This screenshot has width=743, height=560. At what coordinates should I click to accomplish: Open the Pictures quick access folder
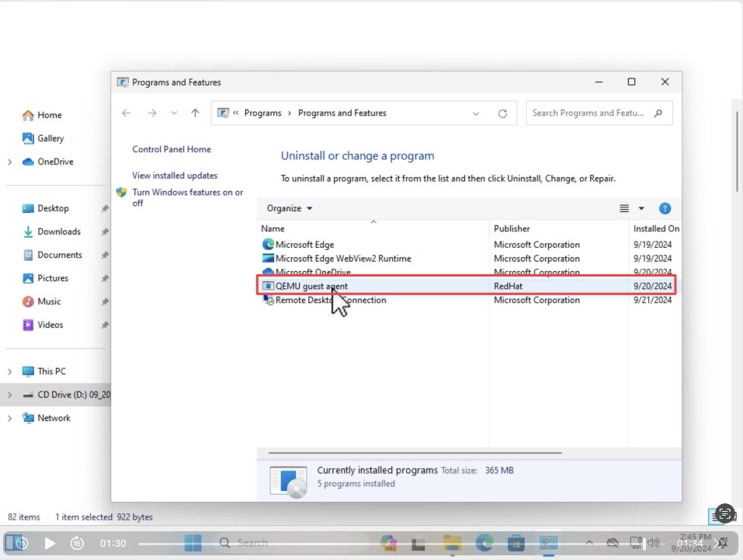coord(46,278)
